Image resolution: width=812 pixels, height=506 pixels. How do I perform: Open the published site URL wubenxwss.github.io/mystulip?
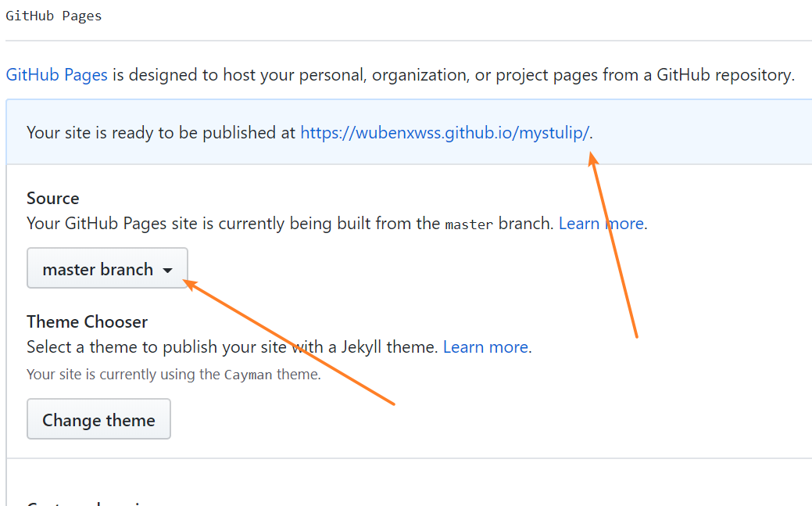click(445, 133)
